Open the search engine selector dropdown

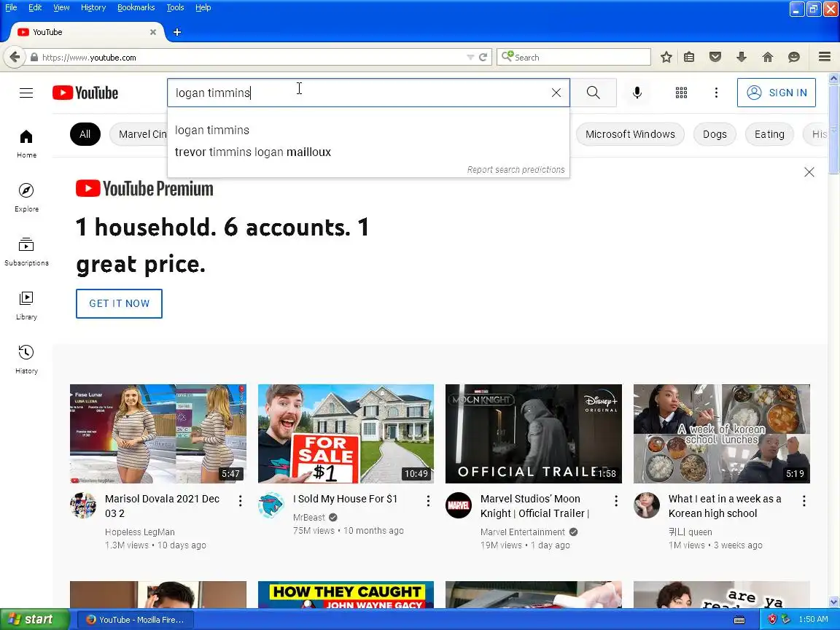507,56
